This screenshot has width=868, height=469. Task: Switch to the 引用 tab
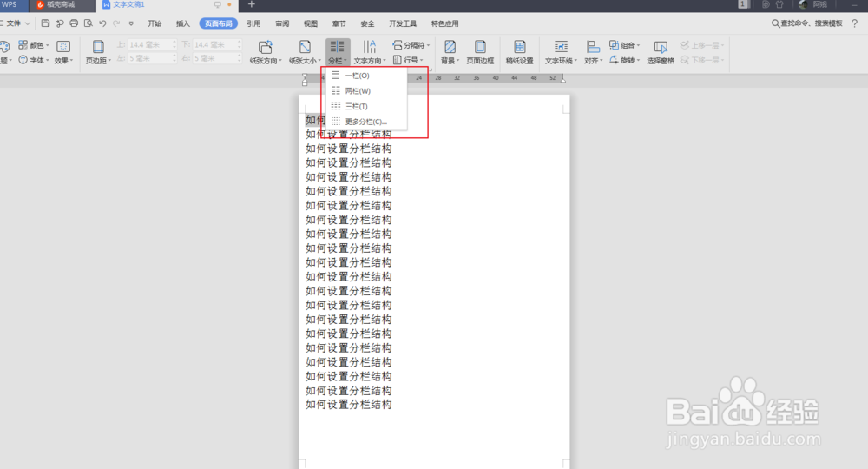[x=253, y=23]
